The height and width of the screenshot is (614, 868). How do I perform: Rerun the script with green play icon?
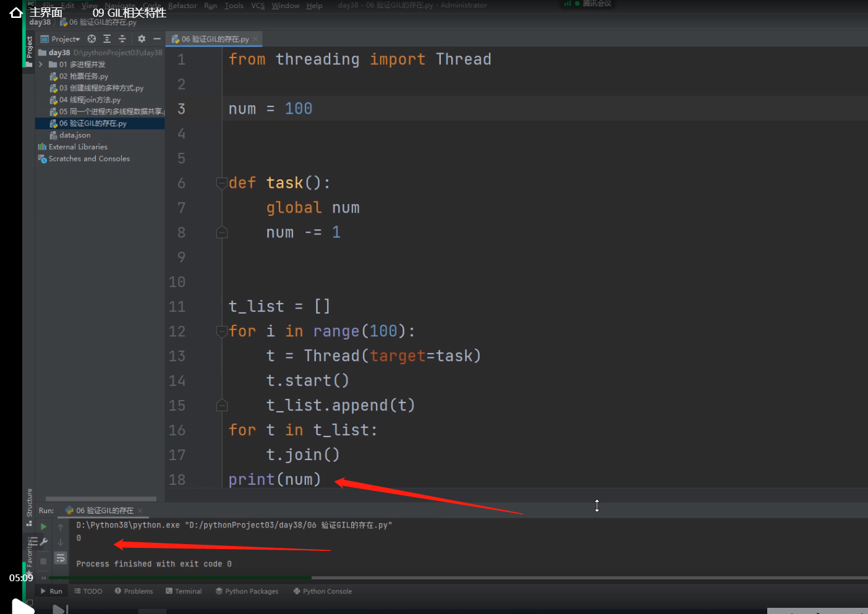point(43,527)
